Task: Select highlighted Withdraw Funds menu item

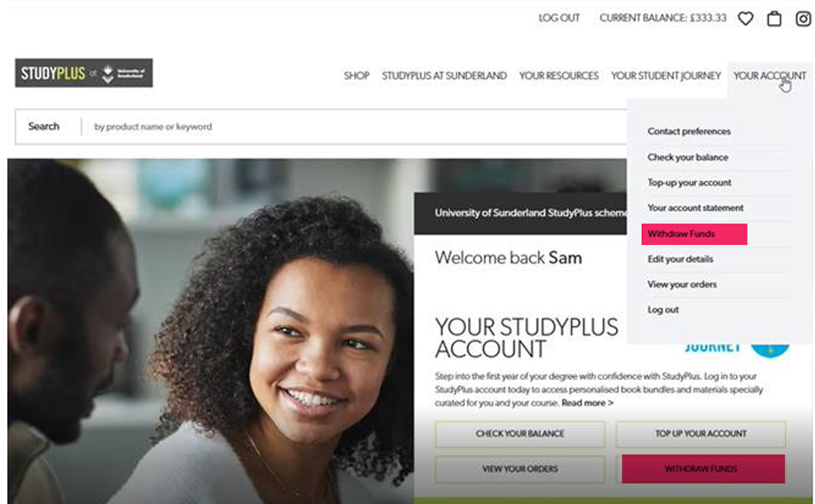Action: (694, 234)
